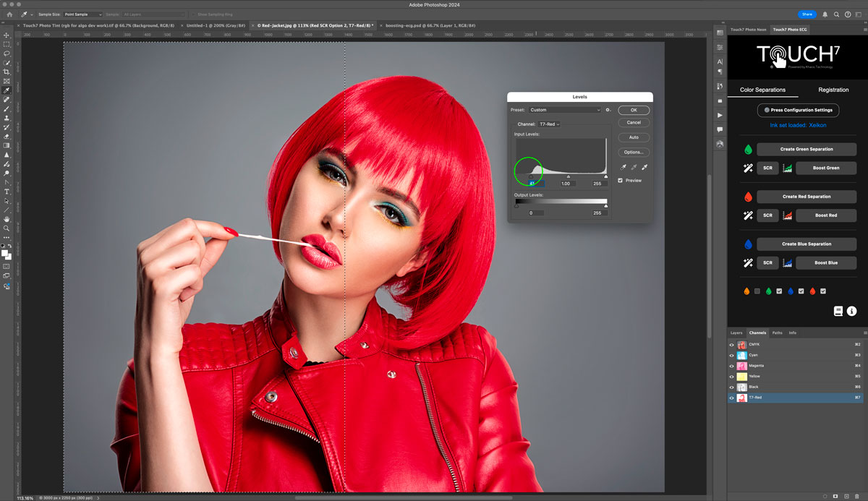Screen dimensions: 868x501
Task: Click the white point eyedropper in Levels
Action: (644, 167)
